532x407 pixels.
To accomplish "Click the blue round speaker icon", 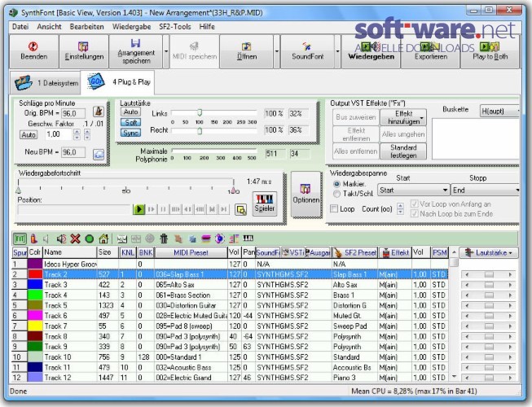I will click(x=219, y=239).
